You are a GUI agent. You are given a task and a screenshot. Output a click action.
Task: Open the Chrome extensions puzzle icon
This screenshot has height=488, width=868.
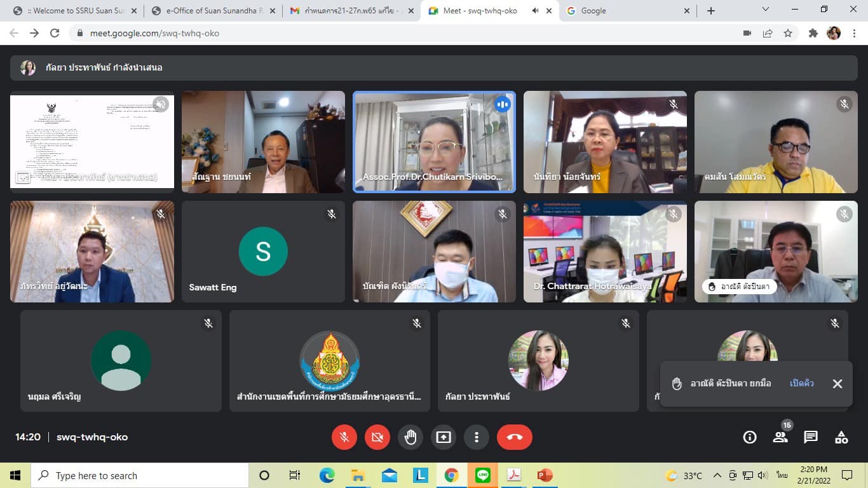(813, 33)
